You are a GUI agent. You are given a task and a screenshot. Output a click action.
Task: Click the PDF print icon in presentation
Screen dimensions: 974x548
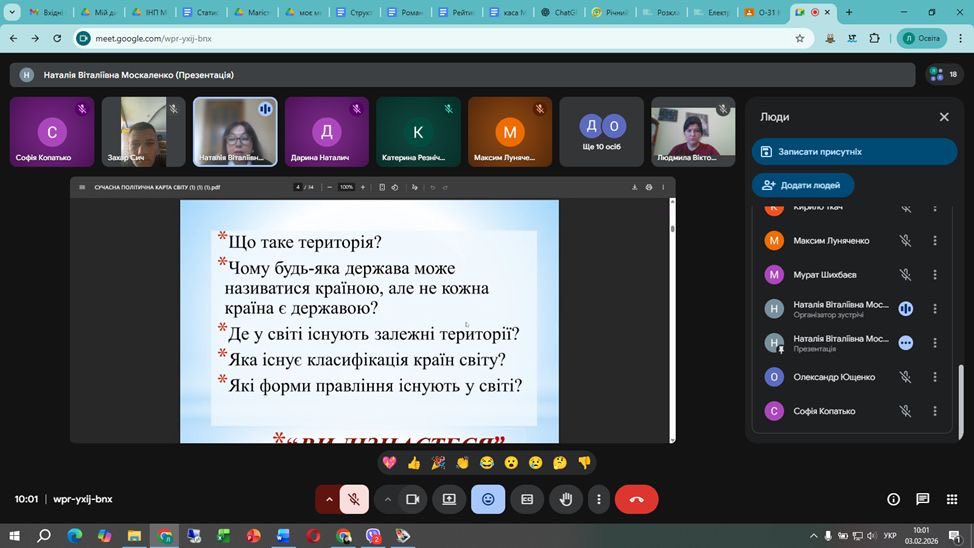649,187
